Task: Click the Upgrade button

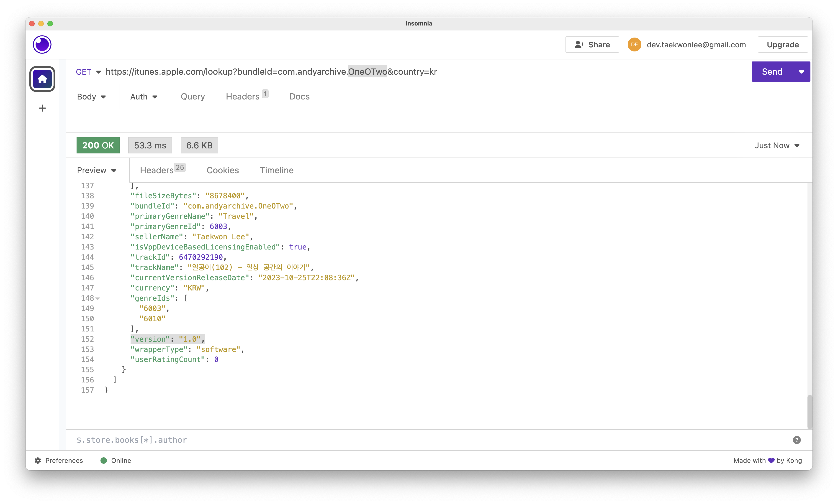Action: click(x=783, y=45)
